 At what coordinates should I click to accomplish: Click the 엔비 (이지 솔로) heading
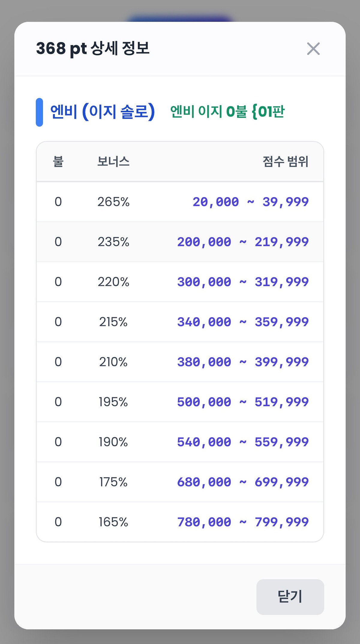[x=103, y=112]
